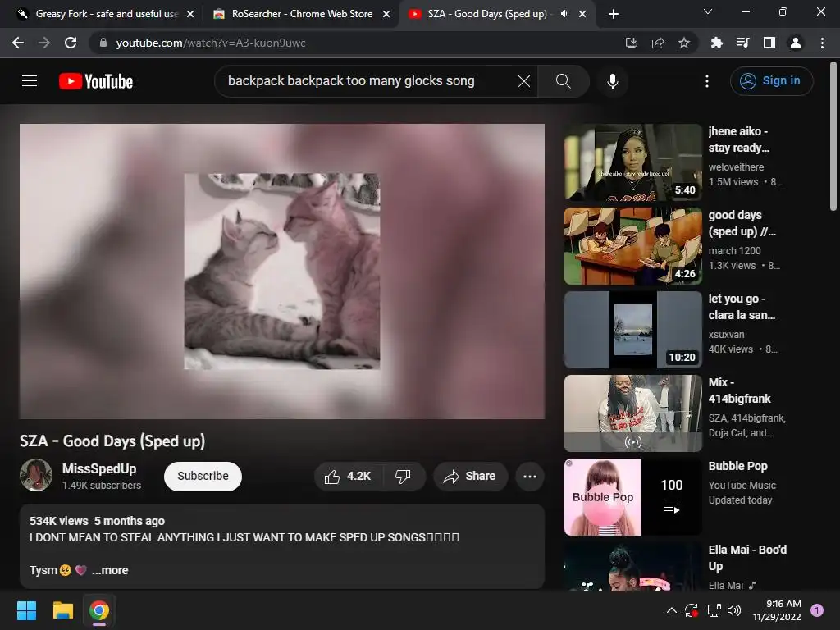Open a new browser tab
Screen dimensions: 840x630
pyautogui.click(x=614, y=14)
